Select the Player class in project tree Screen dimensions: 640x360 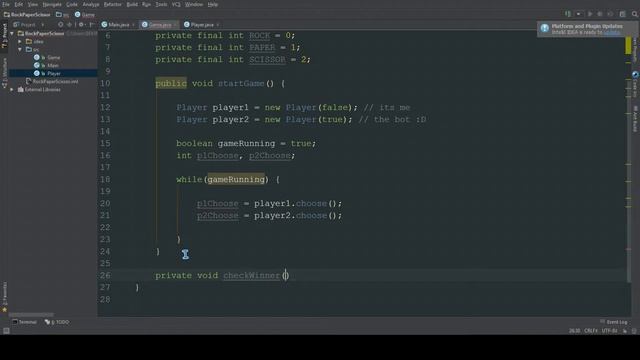[53, 73]
